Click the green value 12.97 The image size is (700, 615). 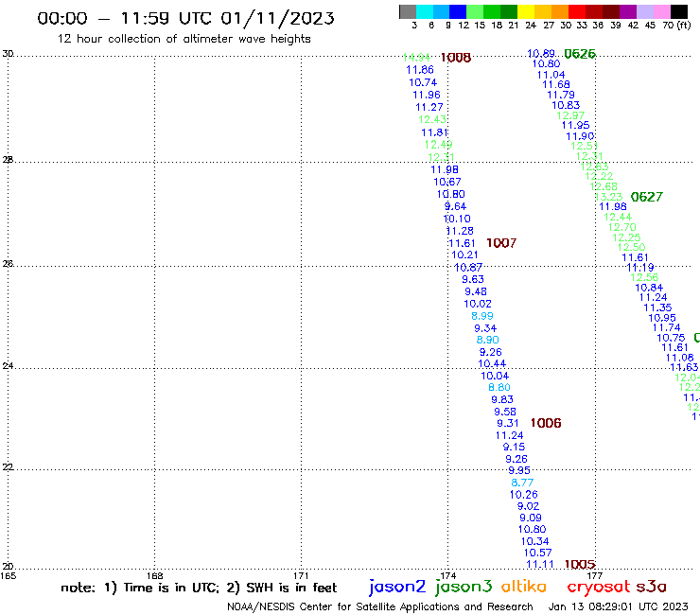(x=570, y=115)
